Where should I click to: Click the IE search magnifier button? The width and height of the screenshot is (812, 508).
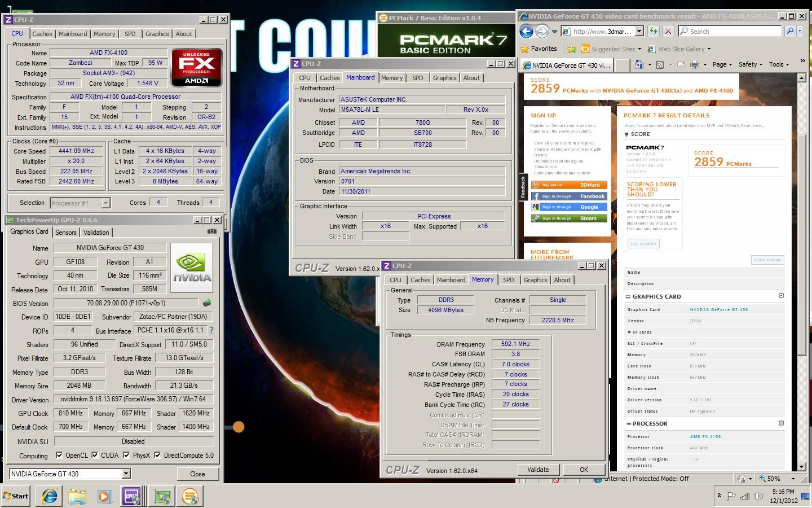coord(791,31)
